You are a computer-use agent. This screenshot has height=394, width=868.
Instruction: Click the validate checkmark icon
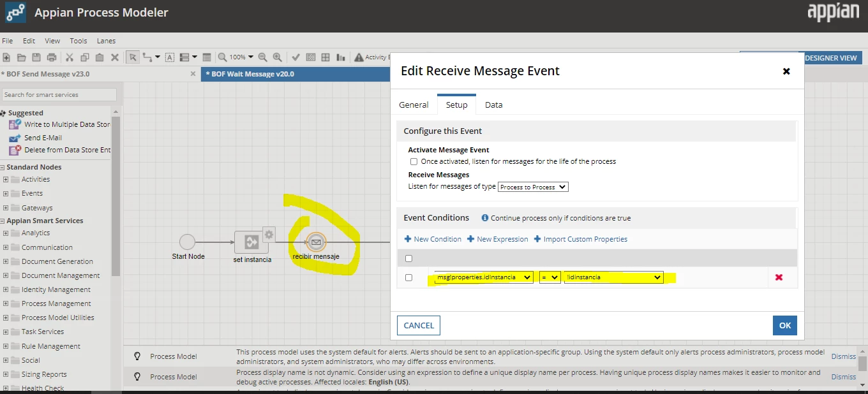click(x=296, y=57)
